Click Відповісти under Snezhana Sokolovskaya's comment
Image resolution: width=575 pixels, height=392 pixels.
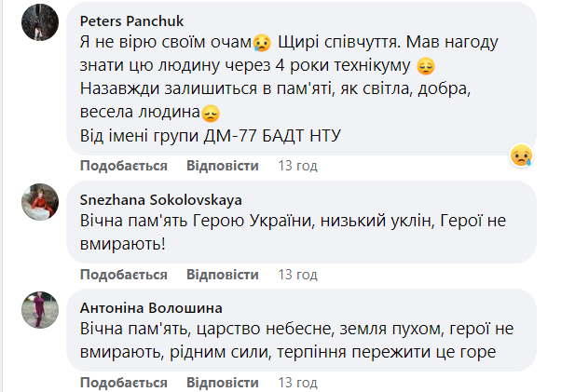(222, 275)
